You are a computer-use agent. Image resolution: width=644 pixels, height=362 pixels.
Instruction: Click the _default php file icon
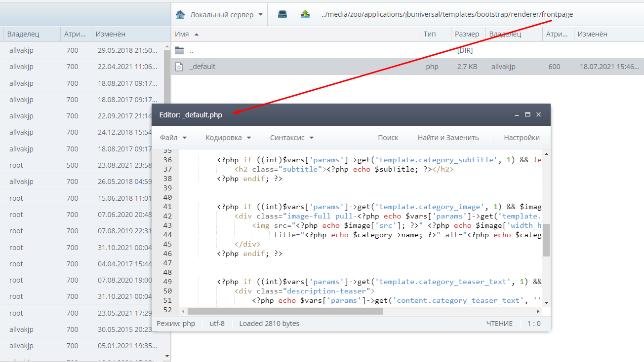(179, 67)
